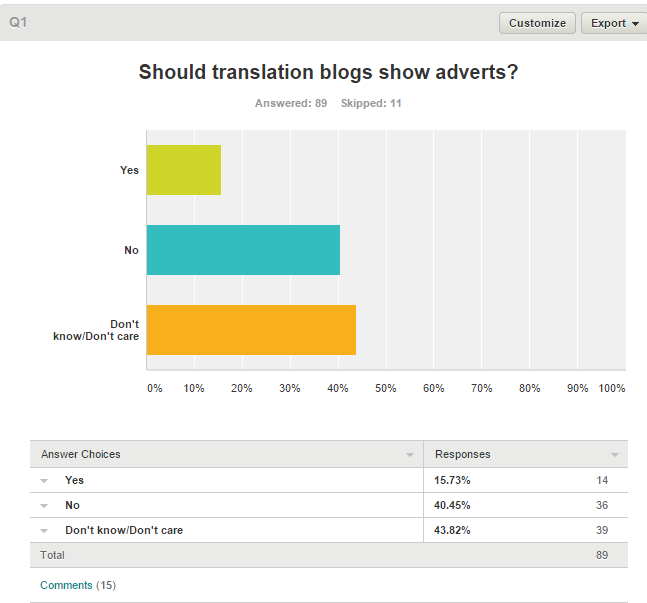Image resolution: width=647 pixels, height=603 pixels.
Task: Click the yellow-green Yes bar in chart
Action: point(184,170)
